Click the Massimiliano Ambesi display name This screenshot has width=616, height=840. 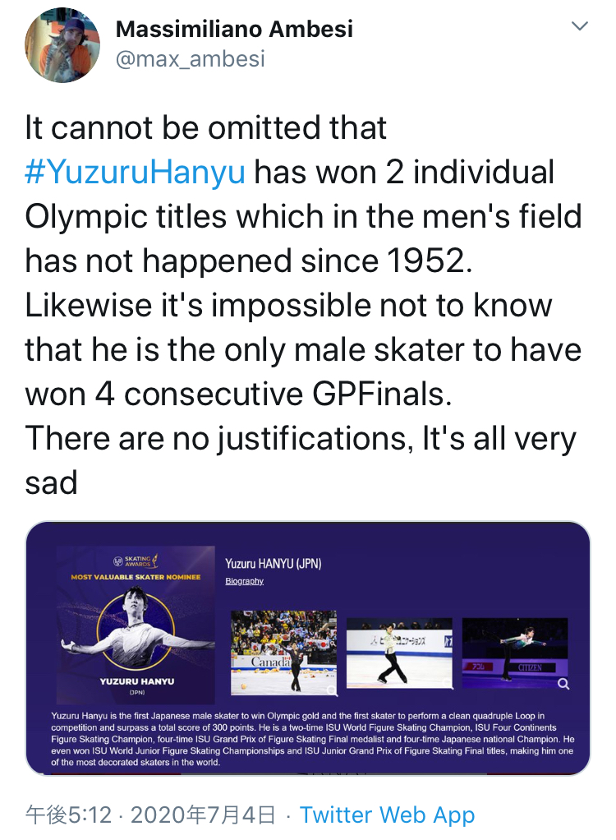tap(234, 30)
